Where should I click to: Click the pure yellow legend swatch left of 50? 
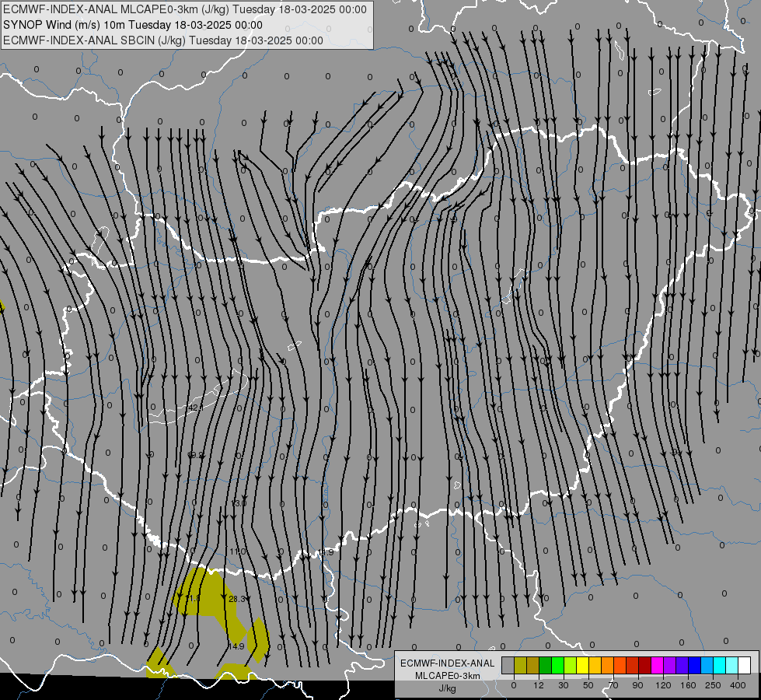tap(583, 665)
